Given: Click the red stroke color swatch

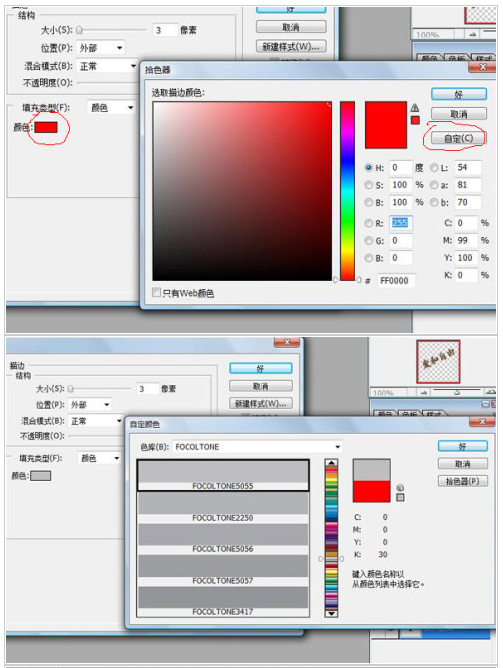Looking at the screenshot, I should pyautogui.click(x=46, y=127).
